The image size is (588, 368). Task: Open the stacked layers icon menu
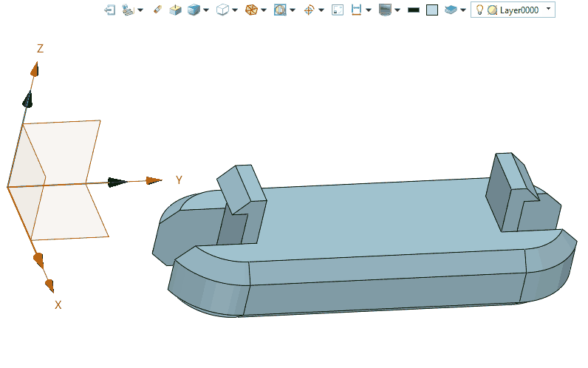coord(451,10)
